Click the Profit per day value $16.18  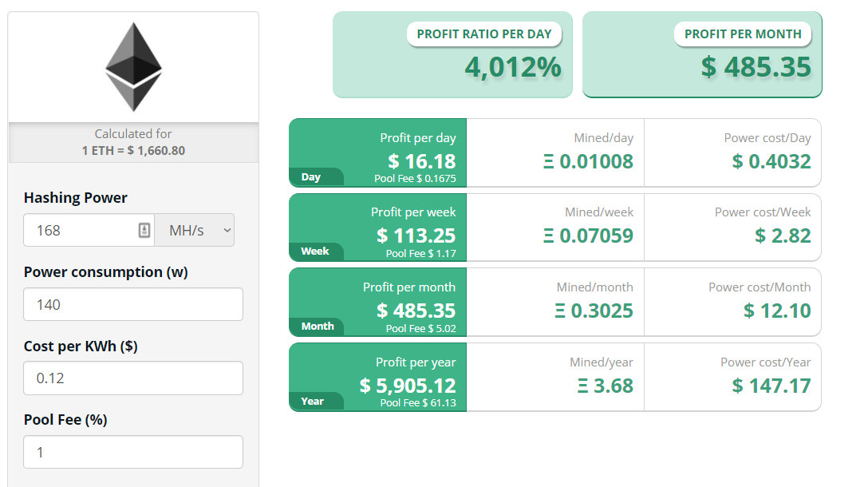tap(422, 161)
